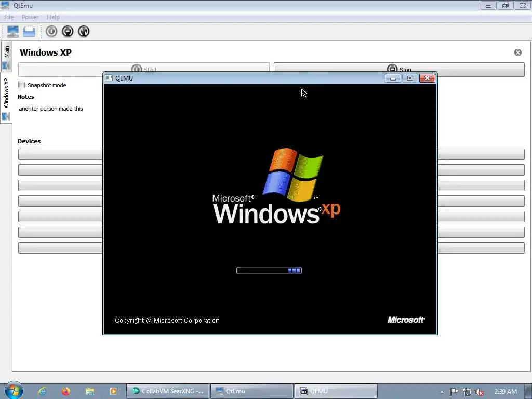The height and width of the screenshot is (399, 532).
Task: Switch to QtEmu taskbar button
Action: click(x=252, y=391)
